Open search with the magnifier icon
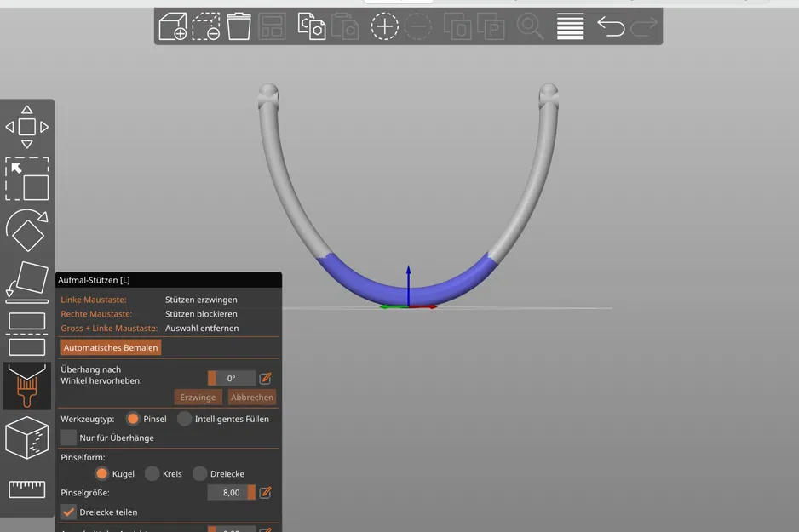 click(x=530, y=26)
